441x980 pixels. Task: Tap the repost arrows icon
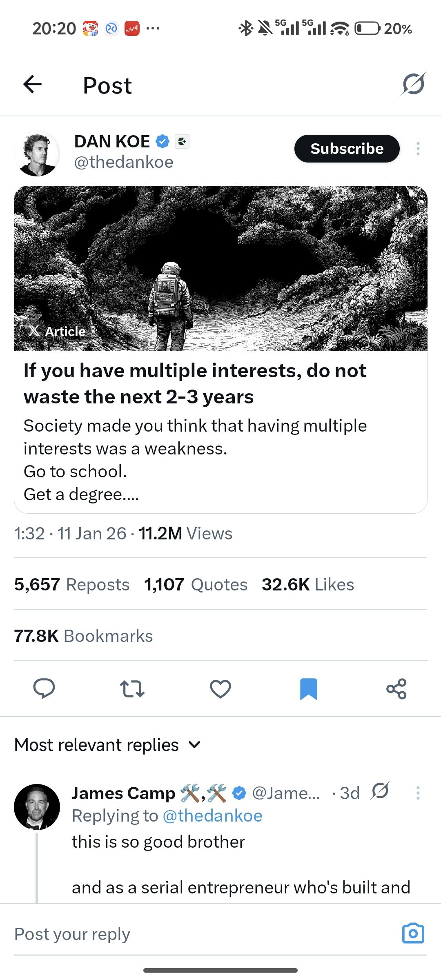[x=132, y=688]
